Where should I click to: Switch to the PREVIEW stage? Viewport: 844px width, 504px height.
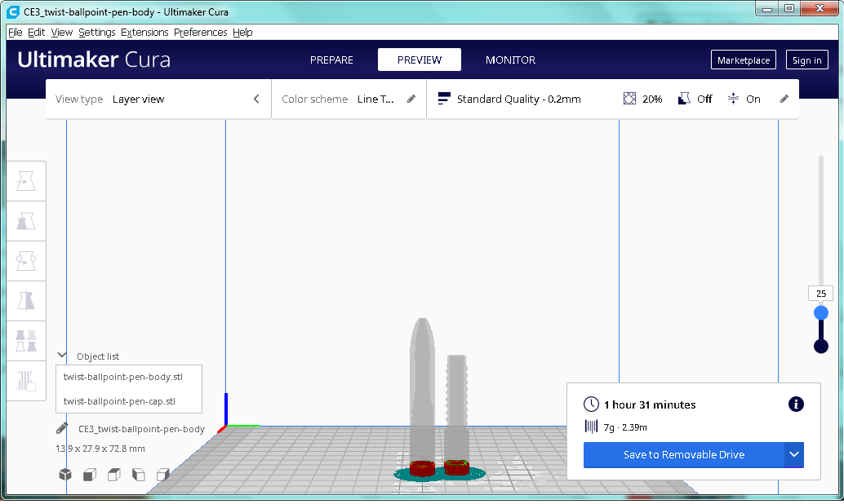coord(420,60)
